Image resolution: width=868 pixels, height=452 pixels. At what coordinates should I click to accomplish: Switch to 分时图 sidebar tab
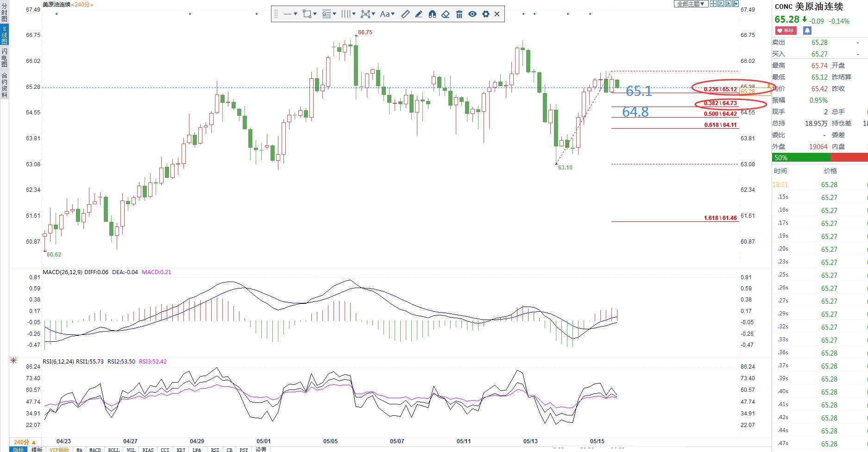coord(5,13)
